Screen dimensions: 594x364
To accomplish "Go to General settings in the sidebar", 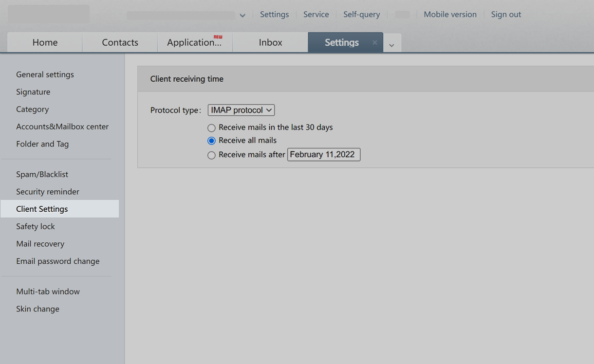I will tap(45, 74).
